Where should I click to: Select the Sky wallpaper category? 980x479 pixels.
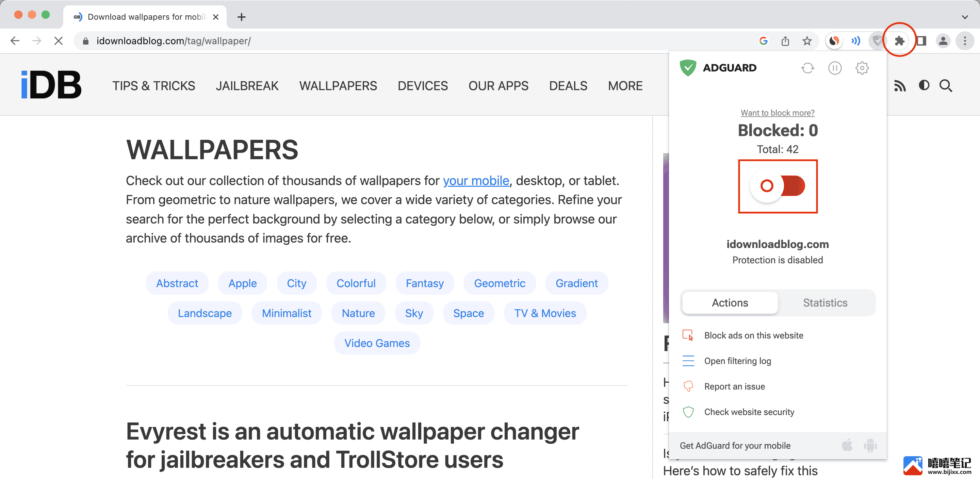pos(414,313)
